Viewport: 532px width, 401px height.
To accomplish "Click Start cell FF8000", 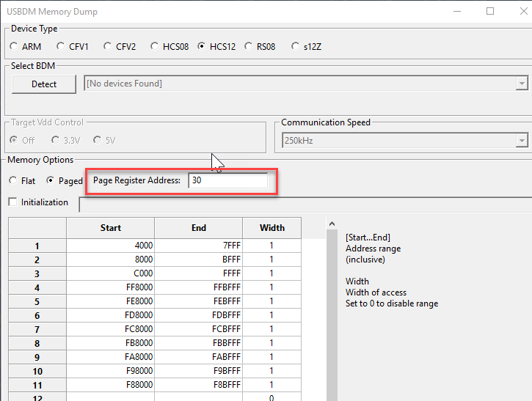I will tap(111, 287).
